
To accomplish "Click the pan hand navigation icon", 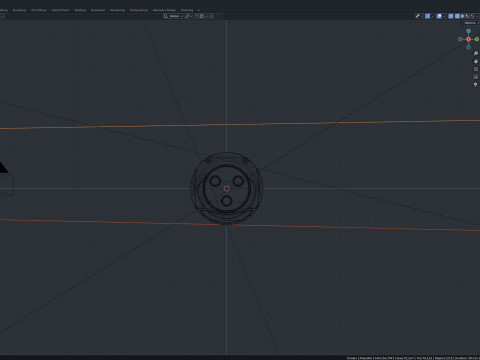I will 476,61.
